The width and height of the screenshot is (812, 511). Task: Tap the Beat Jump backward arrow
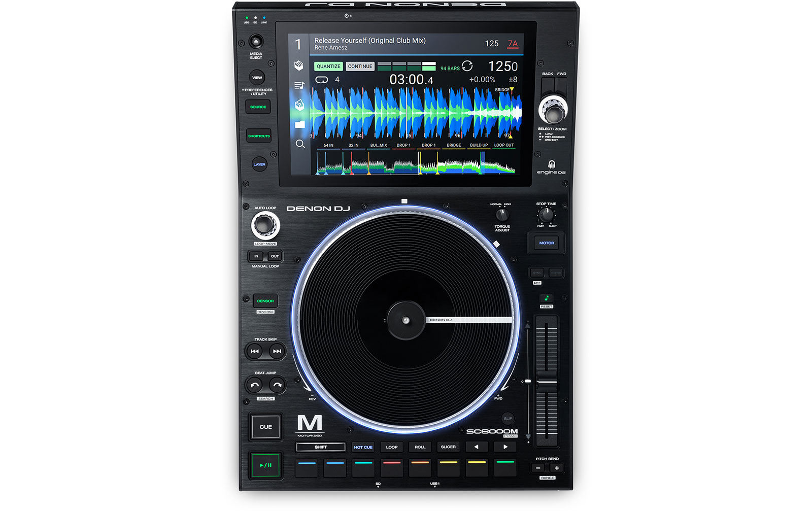tap(255, 385)
